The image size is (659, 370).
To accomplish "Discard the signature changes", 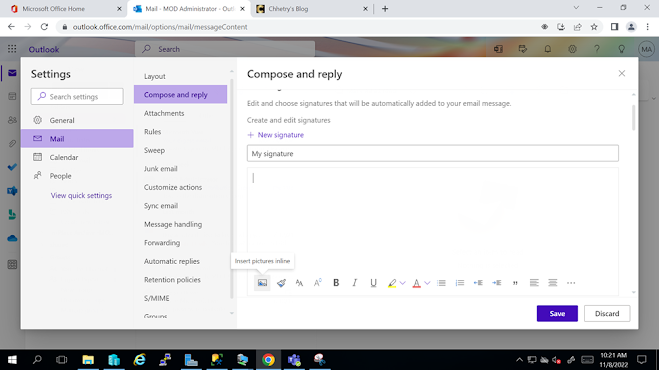I will pyautogui.click(x=607, y=314).
